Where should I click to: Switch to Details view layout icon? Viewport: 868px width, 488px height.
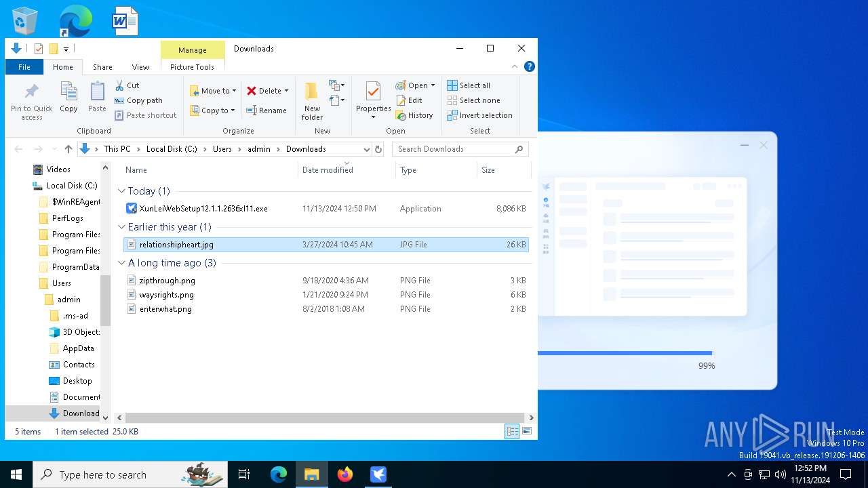tap(512, 431)
